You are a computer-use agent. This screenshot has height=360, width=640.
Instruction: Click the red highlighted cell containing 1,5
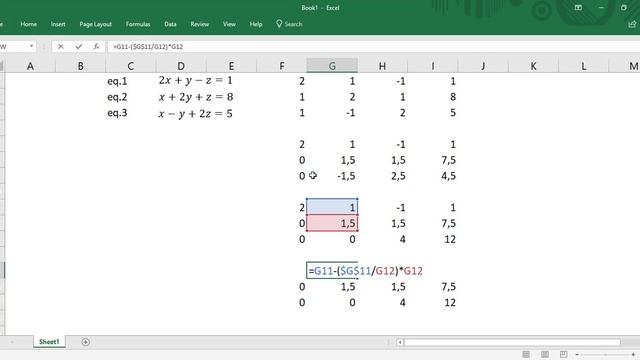tap(332, 223)
